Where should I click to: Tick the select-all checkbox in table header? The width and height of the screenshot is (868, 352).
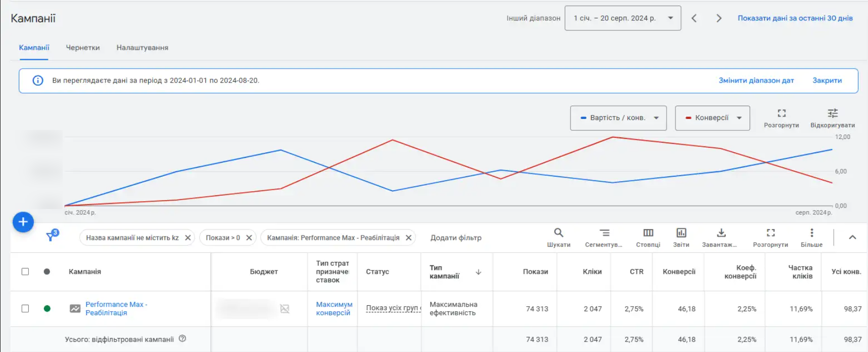pos(25,272)
